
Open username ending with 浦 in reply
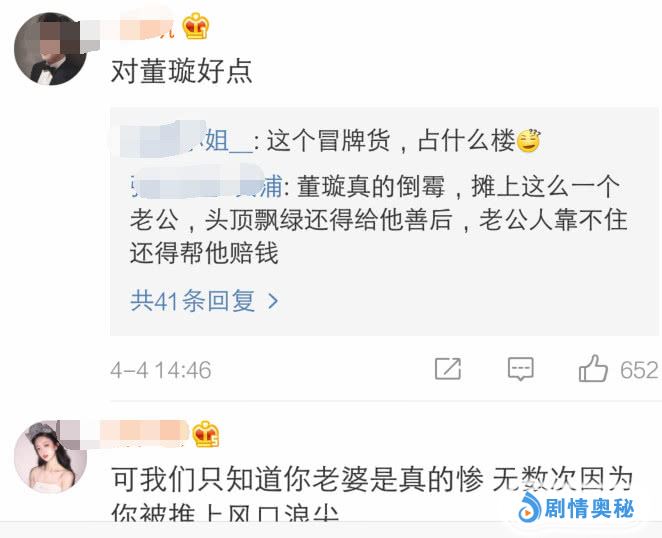[206, 186]
